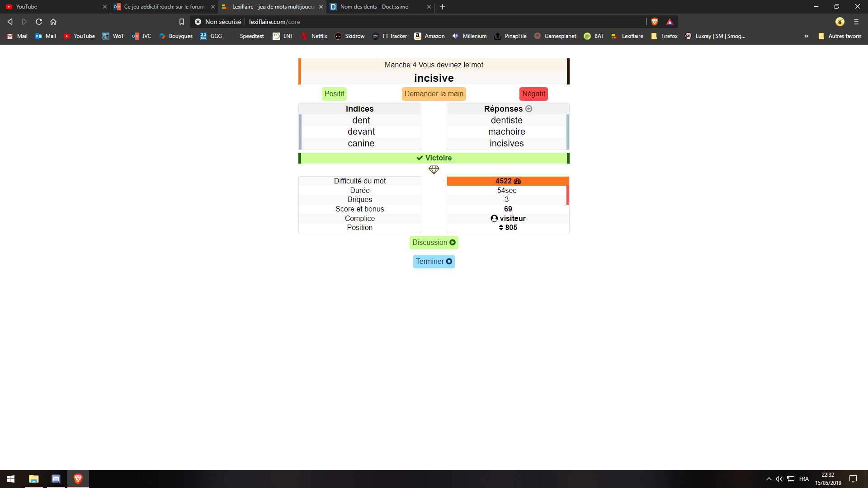Show hidden system tray icons

click(x=769, y=479)
